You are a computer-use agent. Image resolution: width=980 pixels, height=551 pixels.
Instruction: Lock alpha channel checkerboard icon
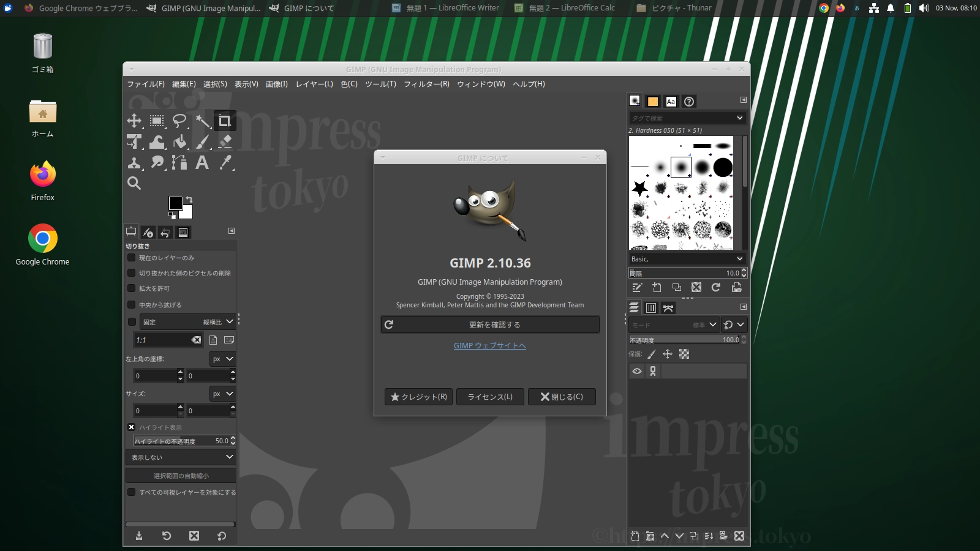click(684, 354)
